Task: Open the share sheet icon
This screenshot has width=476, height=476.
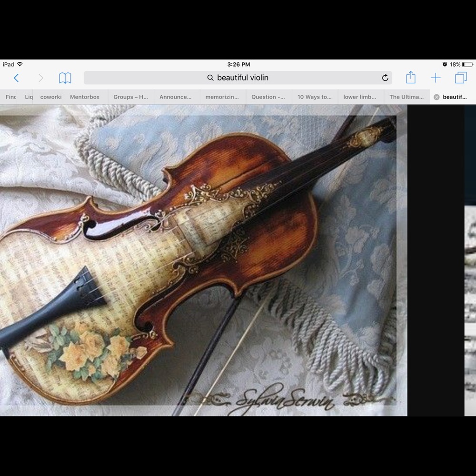Action: tap(411, 78)
